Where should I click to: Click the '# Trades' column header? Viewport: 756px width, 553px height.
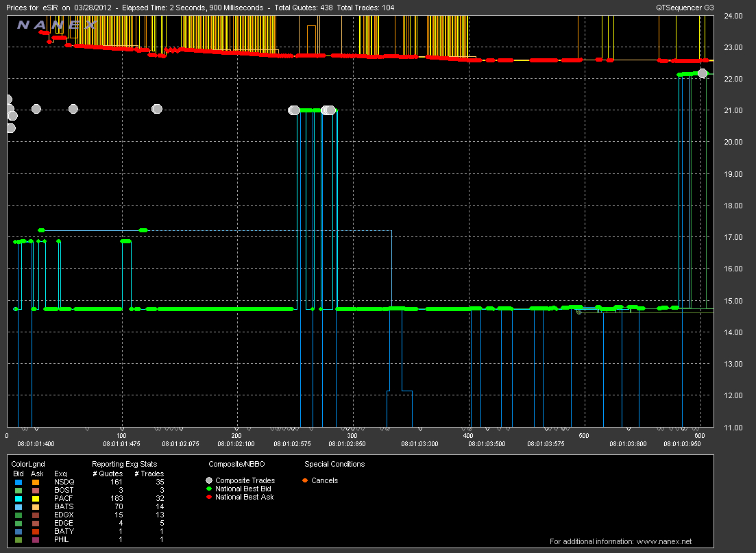(x=149, y=474)
